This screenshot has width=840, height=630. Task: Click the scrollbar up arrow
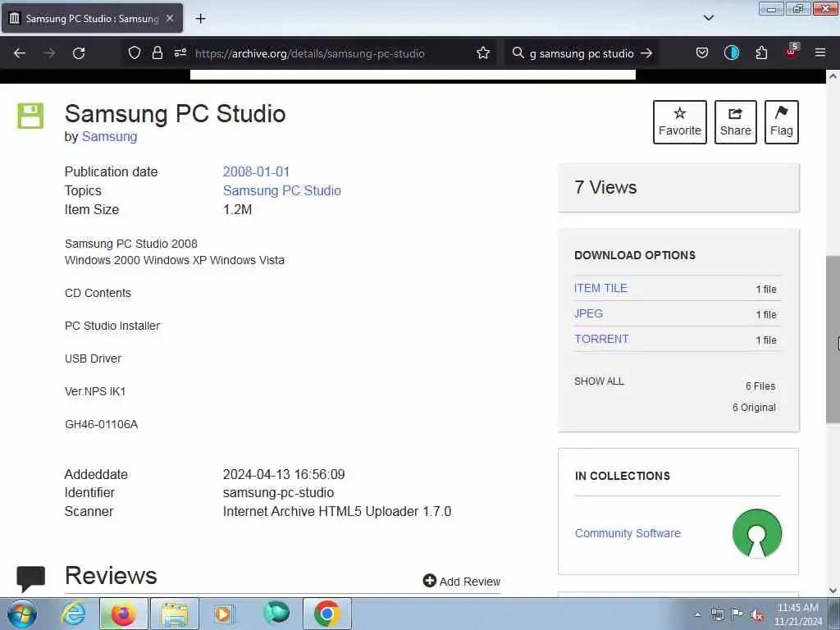(x=833, y=76)
